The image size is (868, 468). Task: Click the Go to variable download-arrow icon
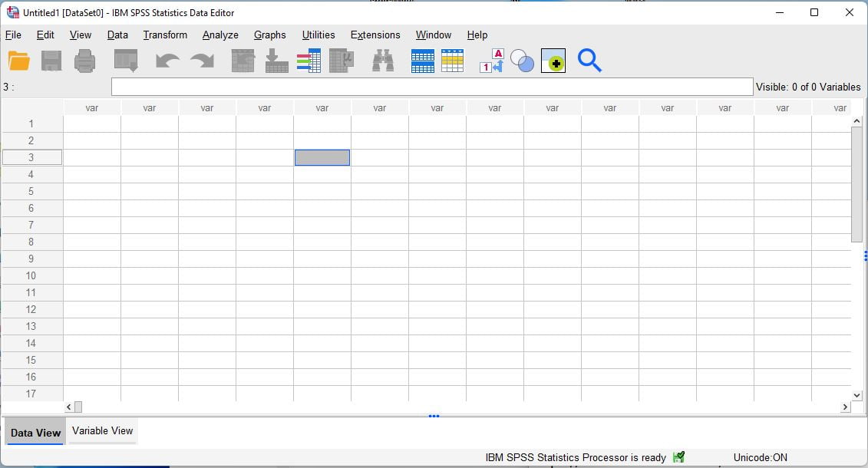[276, 61]
